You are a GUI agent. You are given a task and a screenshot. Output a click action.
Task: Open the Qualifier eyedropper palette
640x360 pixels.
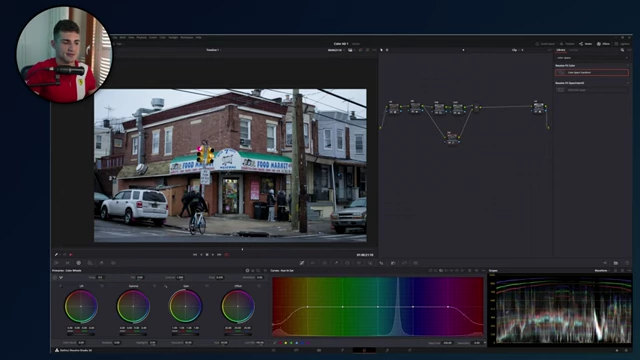coord(336,263)
